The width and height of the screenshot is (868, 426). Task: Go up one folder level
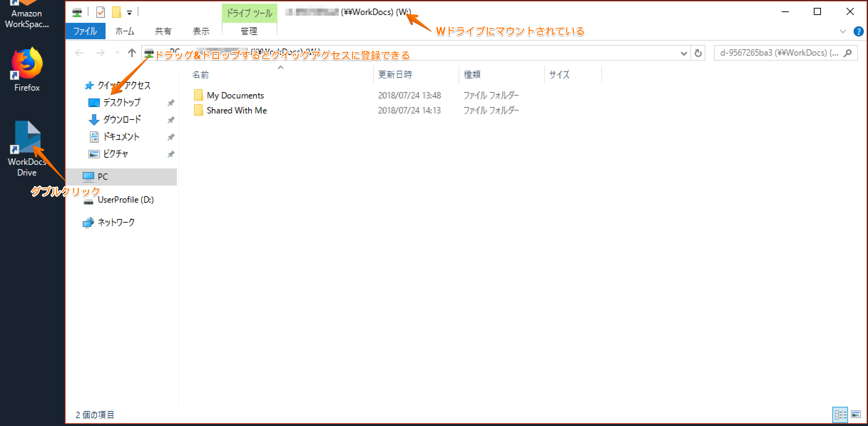(132, 53)
